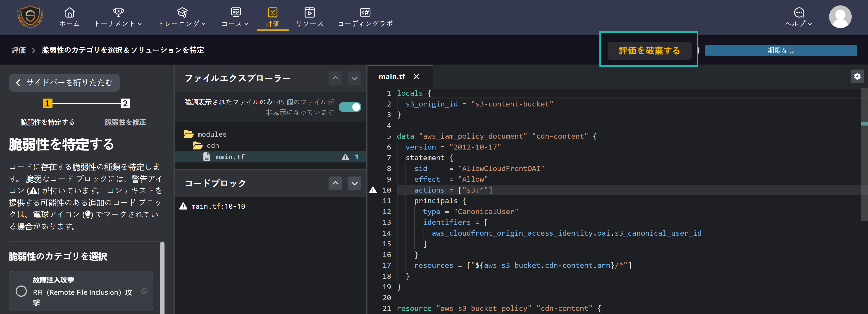Viewport: 868px width, 314px height.
Task: Toggle the 強調表示されたファイルのみ switch
Action: 350,107
